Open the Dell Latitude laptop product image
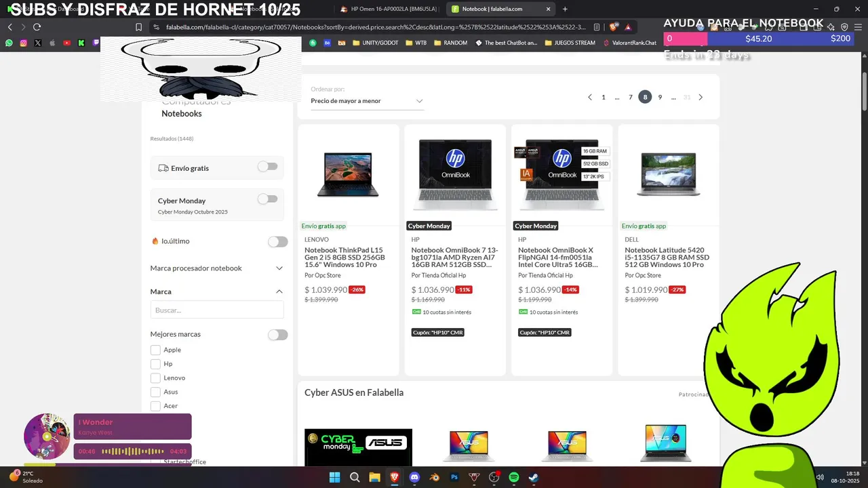The image size is (868, 488). (668, 174)
